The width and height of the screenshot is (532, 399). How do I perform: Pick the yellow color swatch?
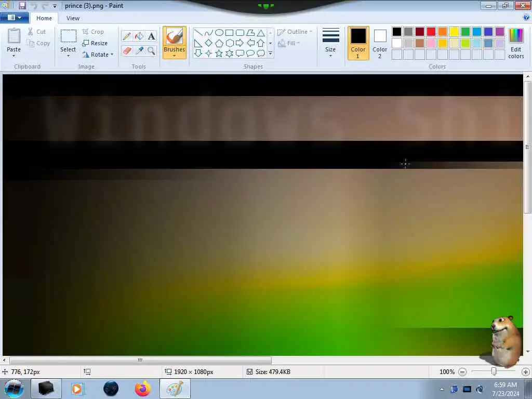click(x=454, y=32)
